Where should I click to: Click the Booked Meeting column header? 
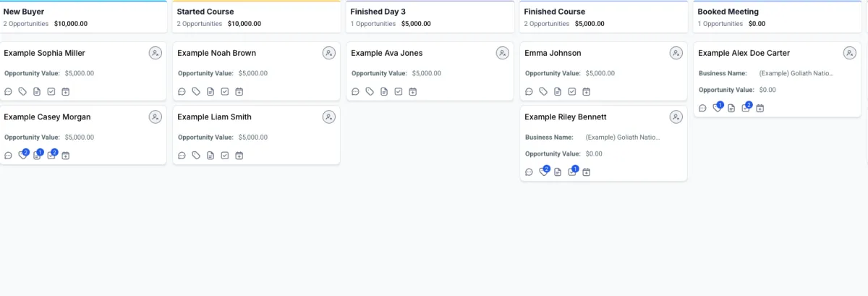click(728, 12)
